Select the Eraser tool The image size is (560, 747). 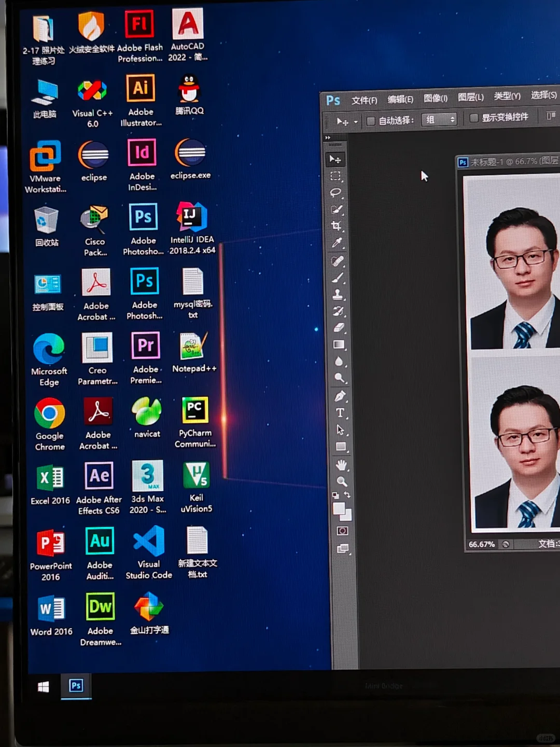click(339, 328)
